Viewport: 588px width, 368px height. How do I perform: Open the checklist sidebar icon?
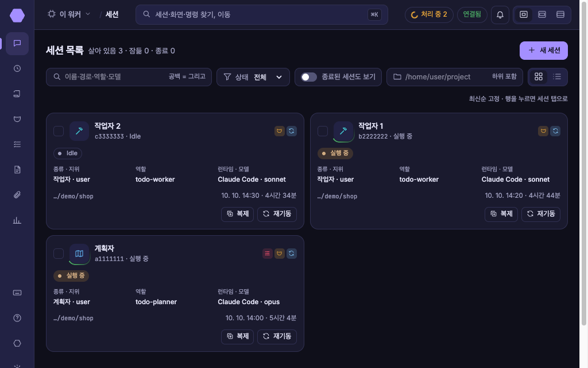pyautogui.click(x=17, y=144)
